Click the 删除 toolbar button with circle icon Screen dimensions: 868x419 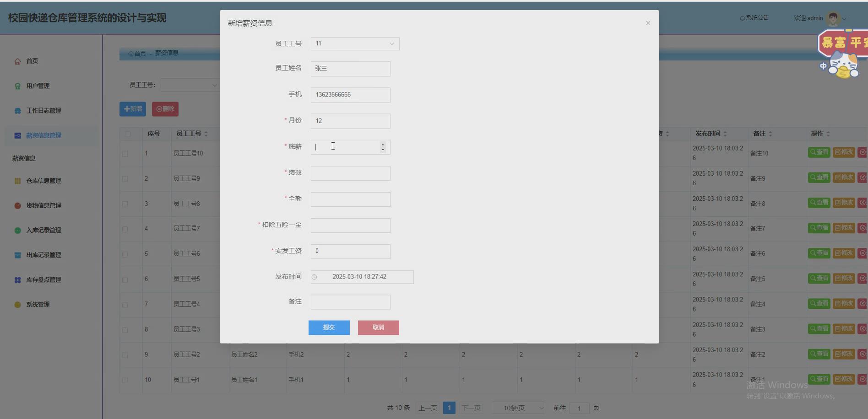click(x=165, y=109)
